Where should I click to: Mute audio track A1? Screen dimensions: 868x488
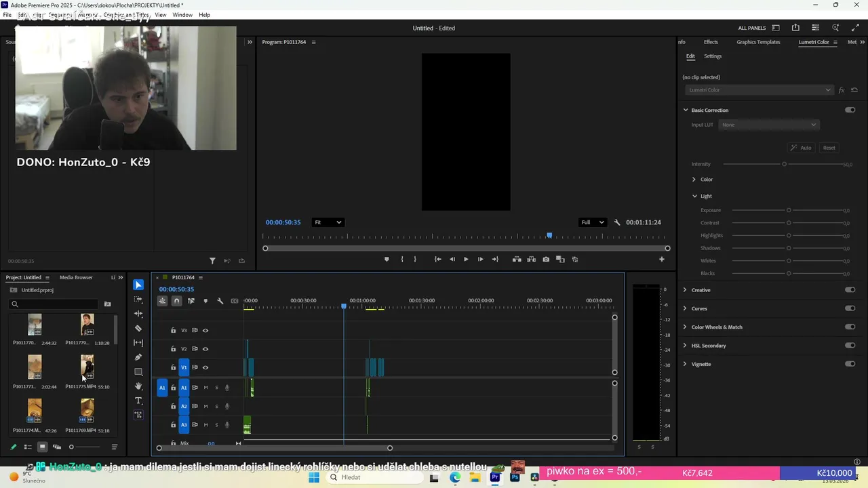(x=205, y=388)
